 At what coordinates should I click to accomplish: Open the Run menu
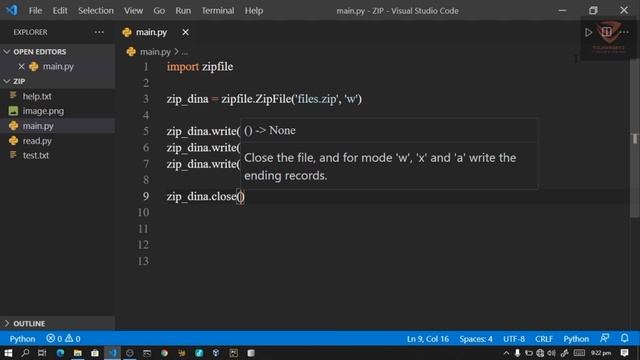[183, 11]
